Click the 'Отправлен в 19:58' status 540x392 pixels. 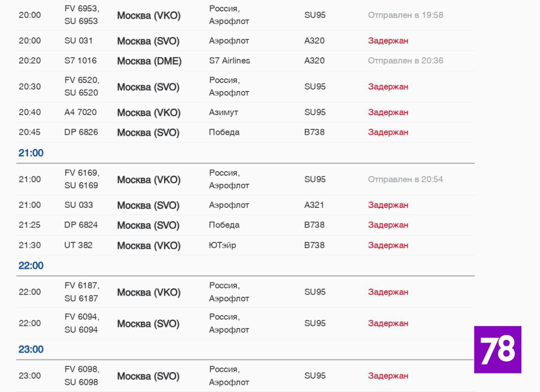point(405,15)
